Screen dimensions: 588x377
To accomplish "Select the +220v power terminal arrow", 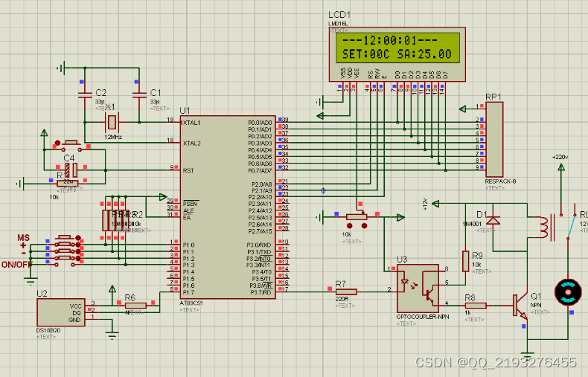I will click(x=561, y=167).
